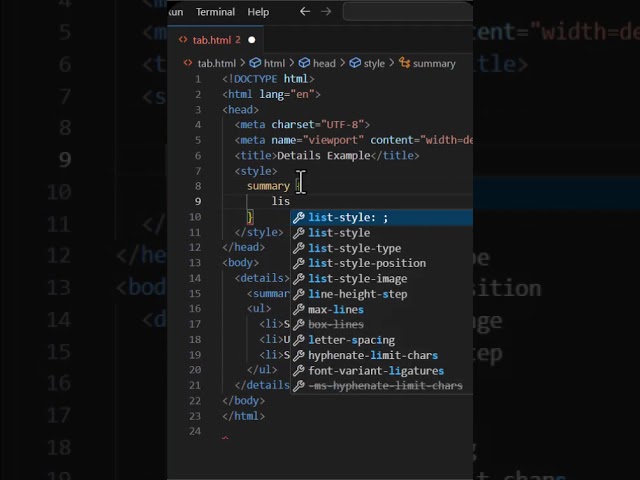Click the <!DOCTYPE html> declaration on line 1
Image resolution: width=640 pixels, height=480 pixels.
tap(268, 79)
